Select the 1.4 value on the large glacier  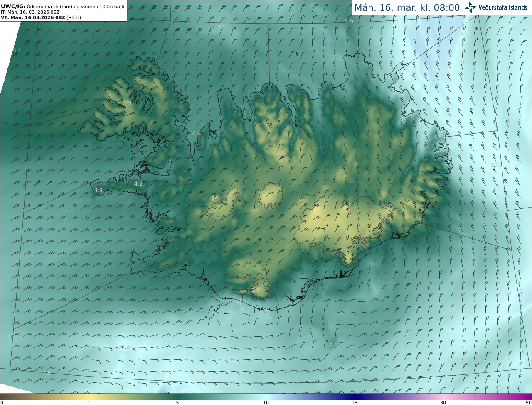[x=315, y=212]
